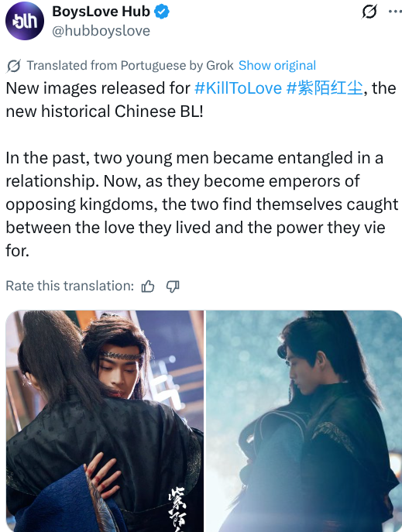Click the Grok logo beside the translation note
This screenshot has height=532, width=402.
(x=14, y=66)
